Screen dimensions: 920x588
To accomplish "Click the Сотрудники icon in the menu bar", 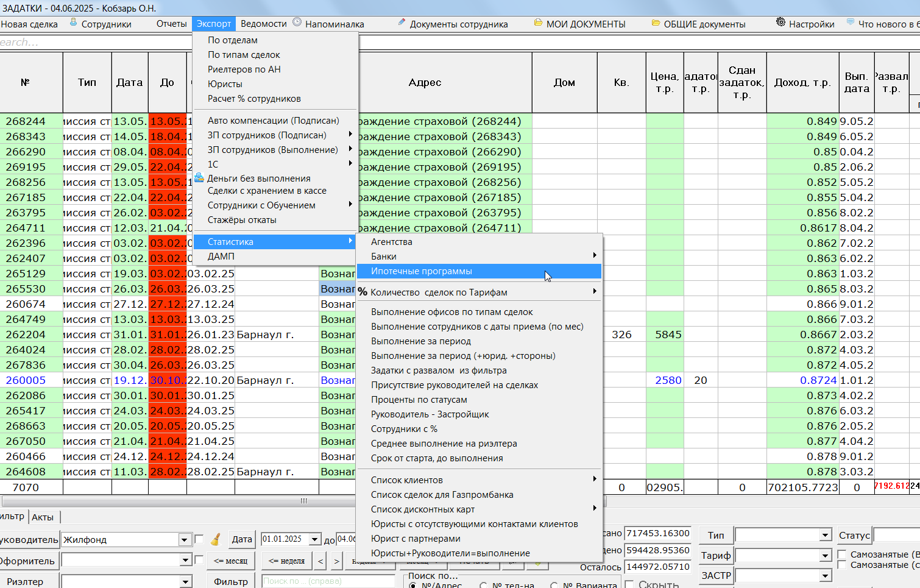I will tap(74, 23).
